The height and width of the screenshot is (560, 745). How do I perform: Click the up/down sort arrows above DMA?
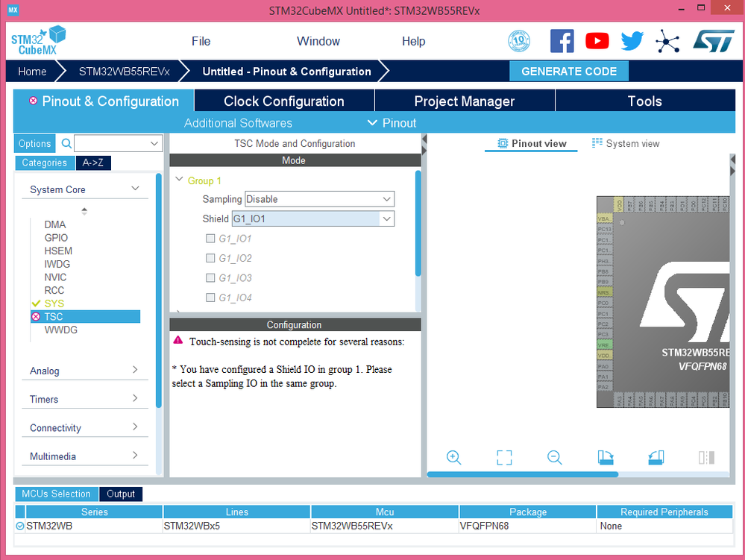point(84,211)
